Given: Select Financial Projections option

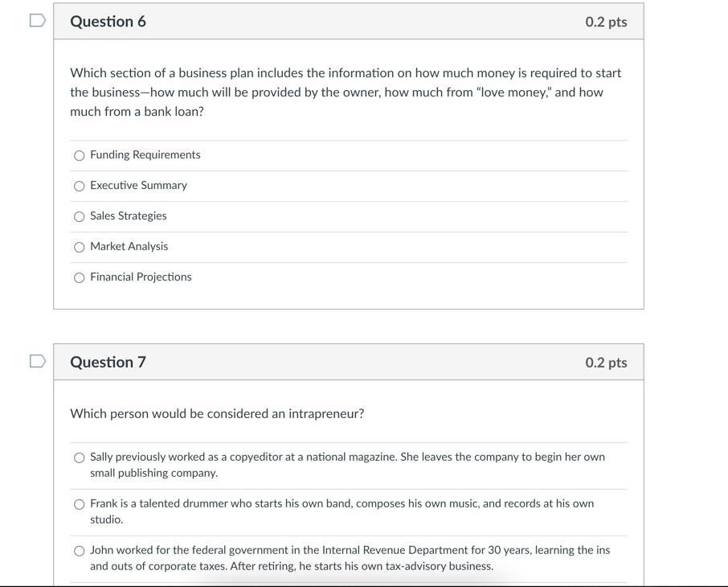Looking at the screenshot, I should pos(79,277).
